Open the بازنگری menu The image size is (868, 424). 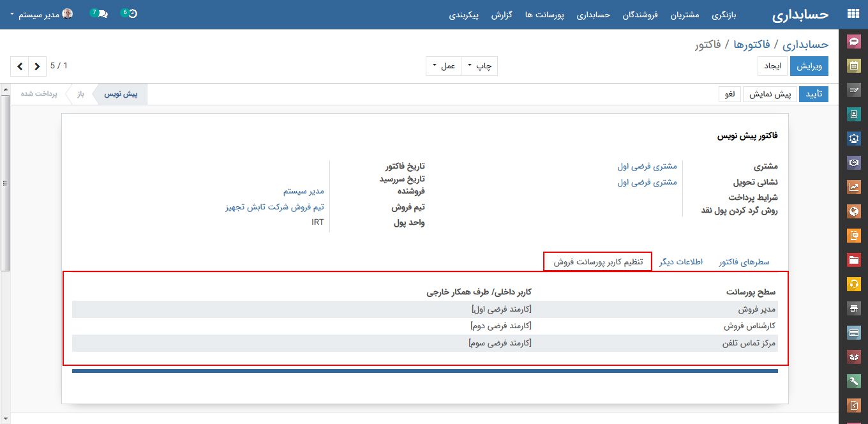[724, 14]
